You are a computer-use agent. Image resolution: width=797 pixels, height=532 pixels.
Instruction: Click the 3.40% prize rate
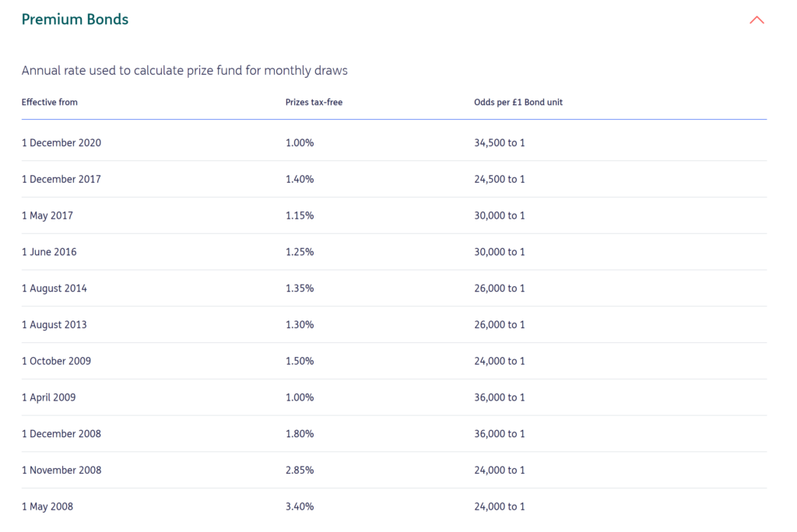(300, 506)
